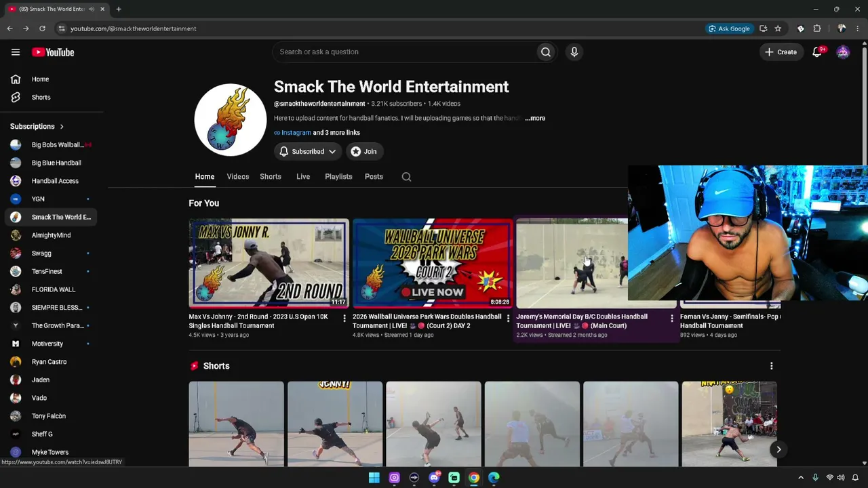Open the Jeremy's Memorial Day B/C Doubles title

click(x=582, y=321)
